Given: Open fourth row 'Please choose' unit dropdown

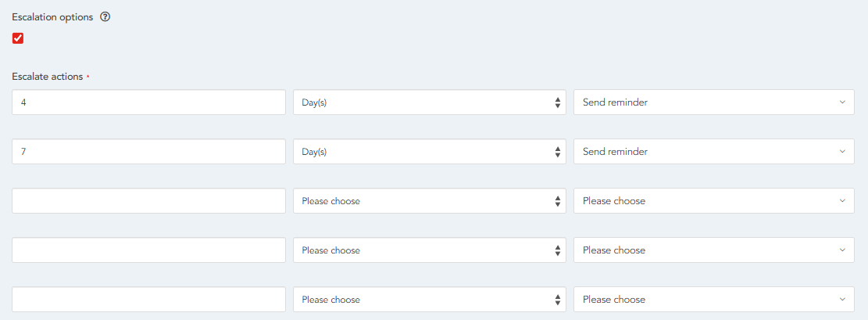Looking at the screenshot, I should pos(429,250).
